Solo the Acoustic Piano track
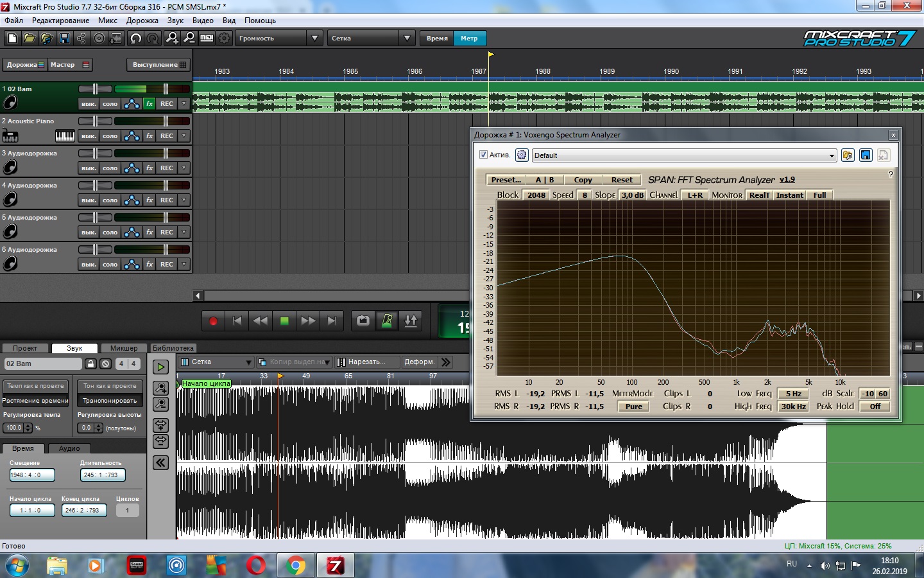The width and height of the screenshot is (924, 578). [110, 136]
